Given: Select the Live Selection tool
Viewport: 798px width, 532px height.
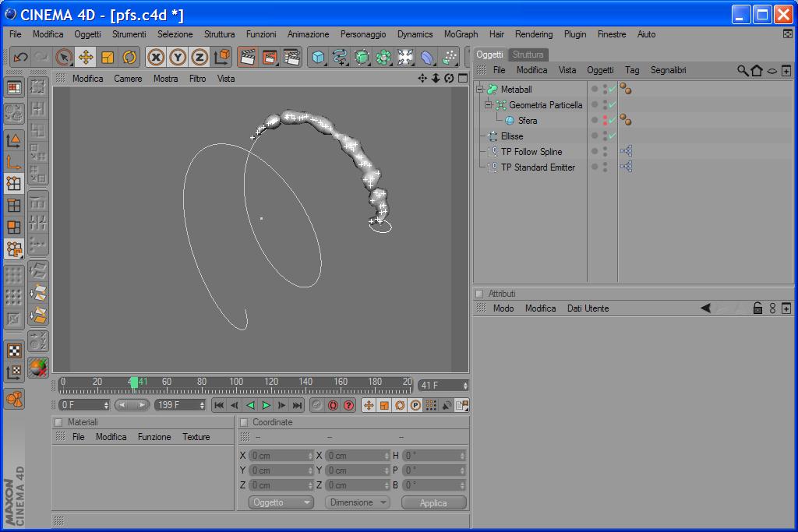Looking at the screenshot, I should click(x=64, y=58).
